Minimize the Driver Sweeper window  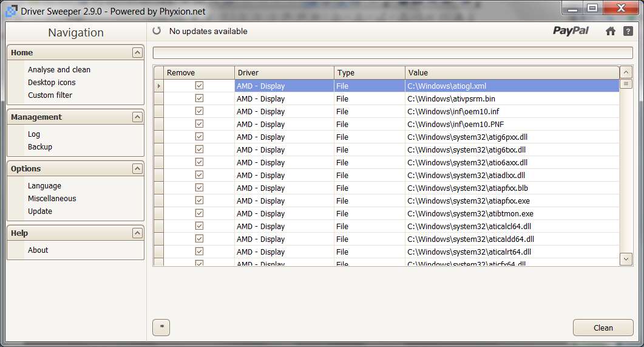pos(572,8)
